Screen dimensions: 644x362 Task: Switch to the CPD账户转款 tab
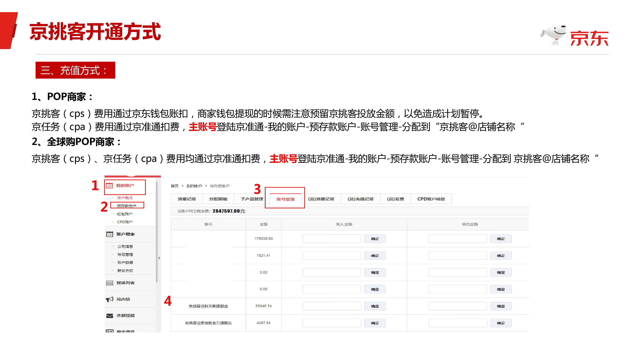tap(431, 199)
